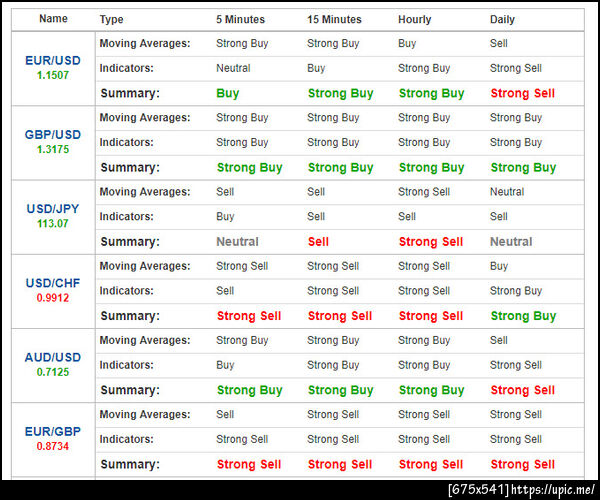Open the EUR/GBP currency pair link
The image size is (600, 500).
pos(53,432)
